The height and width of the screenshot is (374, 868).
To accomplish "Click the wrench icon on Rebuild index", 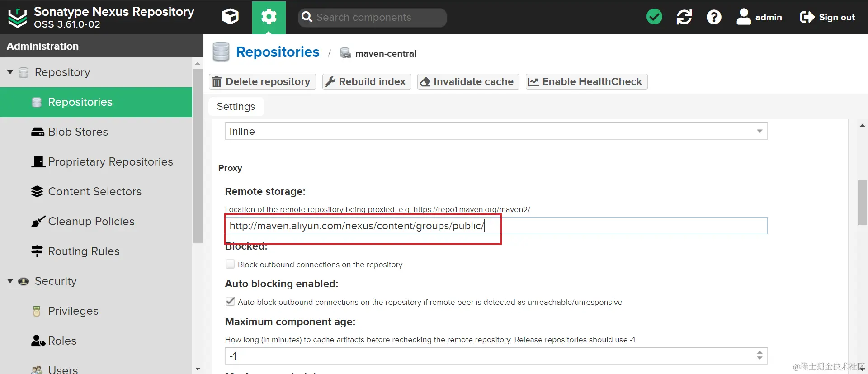I will 330,82.
